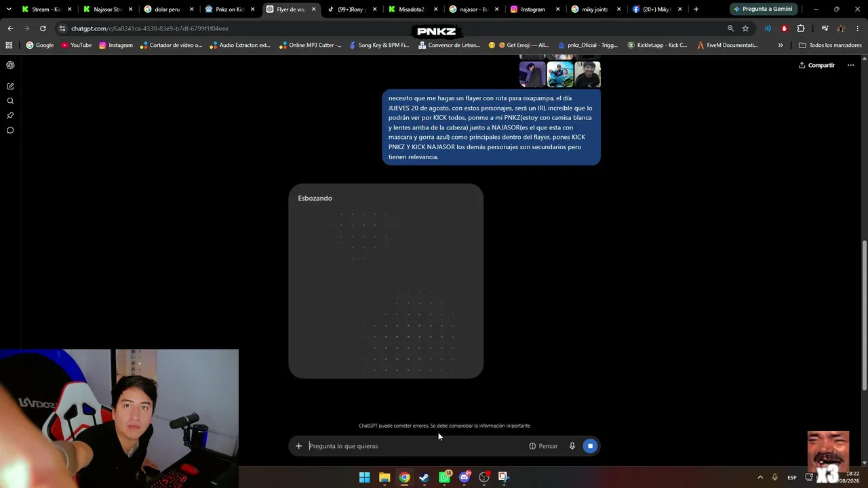
Task: Open the apps grid in bookmarks bar
Action: (x=9, y=45)
